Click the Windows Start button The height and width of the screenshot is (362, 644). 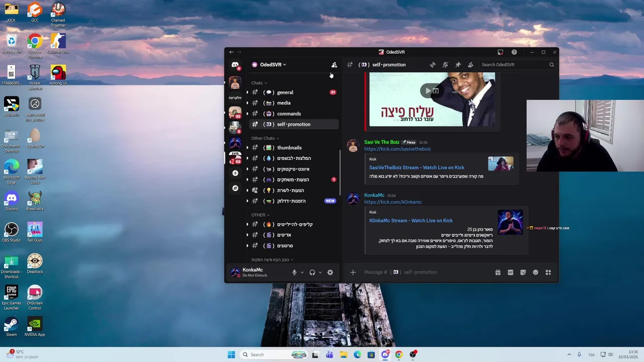tap(231, 354)
